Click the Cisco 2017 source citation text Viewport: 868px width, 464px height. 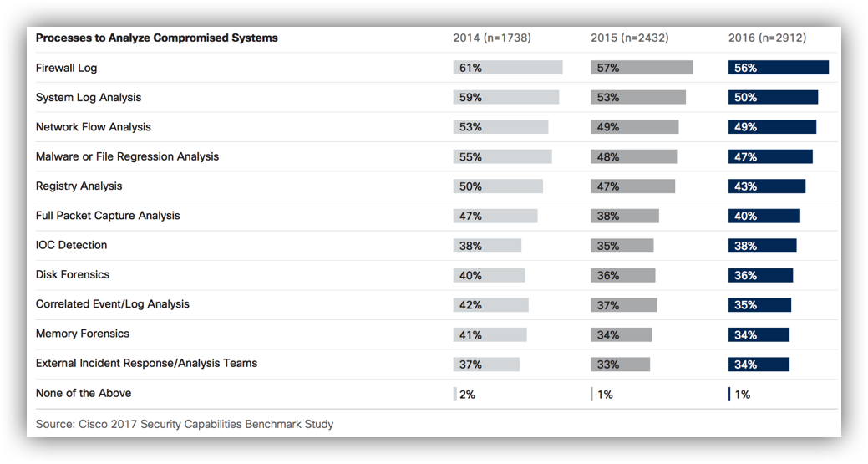185,424
